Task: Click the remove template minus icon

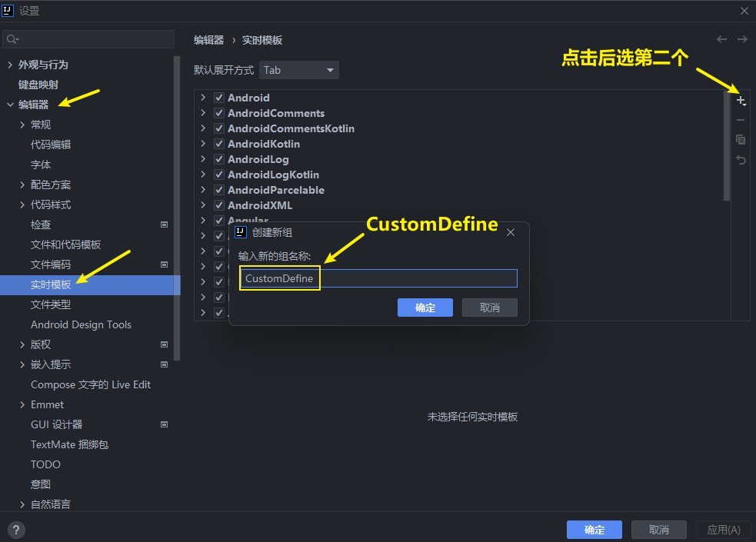Action: (x=741, y=120)
